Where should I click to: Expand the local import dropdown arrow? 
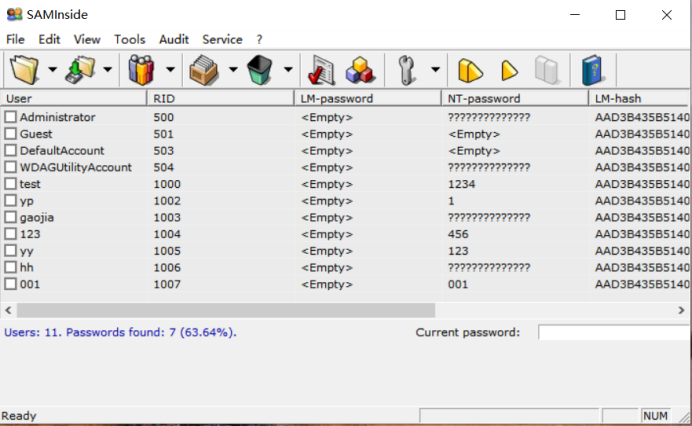[108, 69]
